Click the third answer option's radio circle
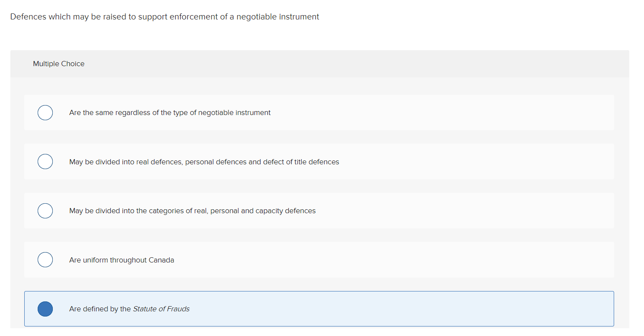Image resolution: width=644 pixels, height=336 pixels. [x=45, y=211]
